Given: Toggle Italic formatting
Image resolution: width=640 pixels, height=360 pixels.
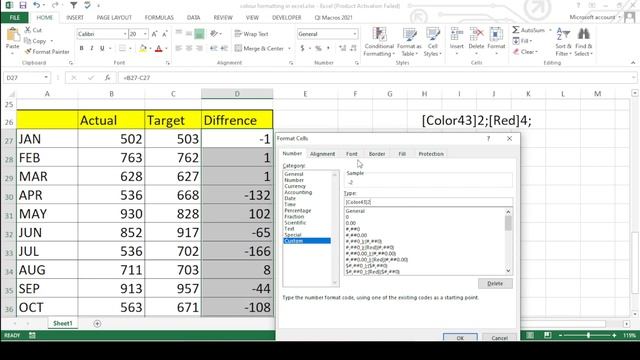Looking at the screenshot, I should pyautogui.click(x=92, y=48).
